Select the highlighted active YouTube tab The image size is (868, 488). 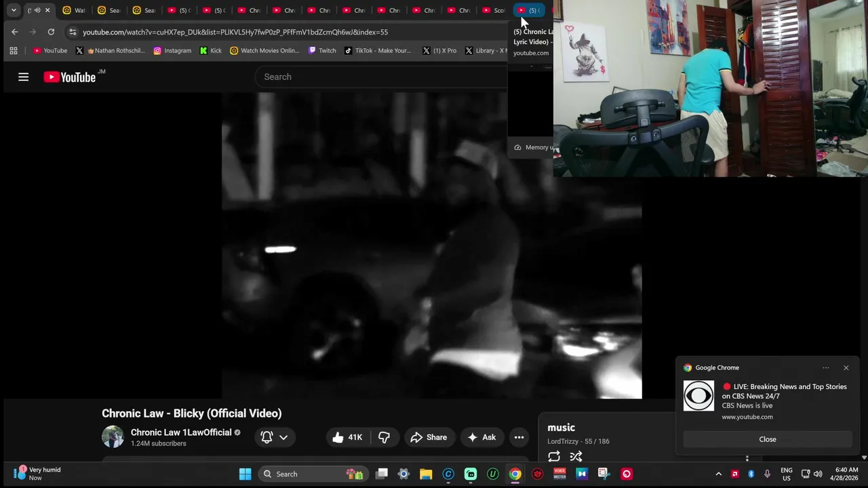(x=529, y=10)
